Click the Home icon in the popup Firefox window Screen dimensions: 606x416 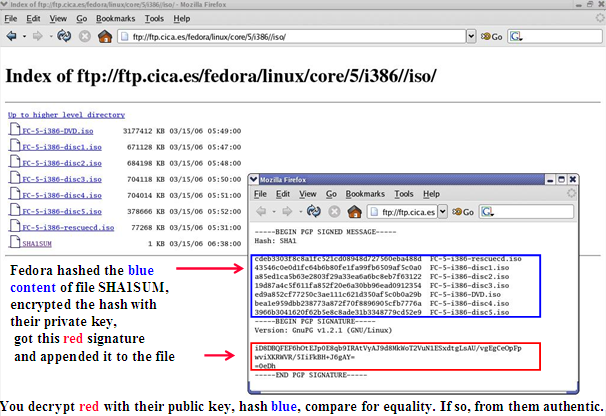tap(355, 212)
